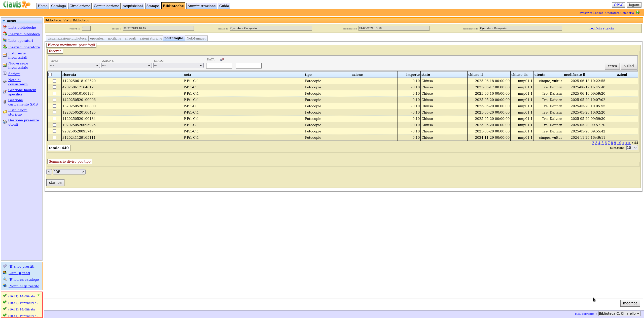
Task: Click the Lista biblioteche sidebar icon
Action: [5, 27]
